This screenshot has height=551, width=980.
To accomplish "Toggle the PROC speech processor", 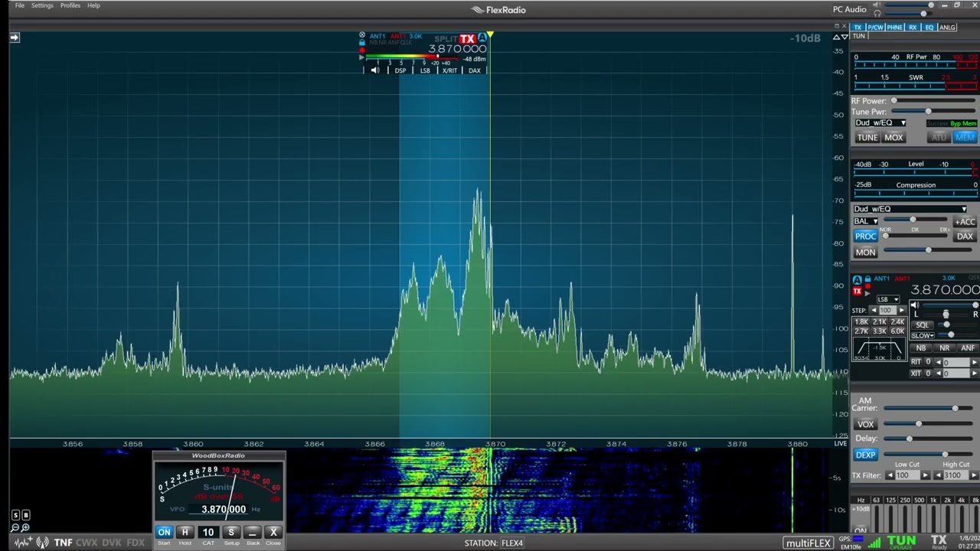I will pos(865,236).
